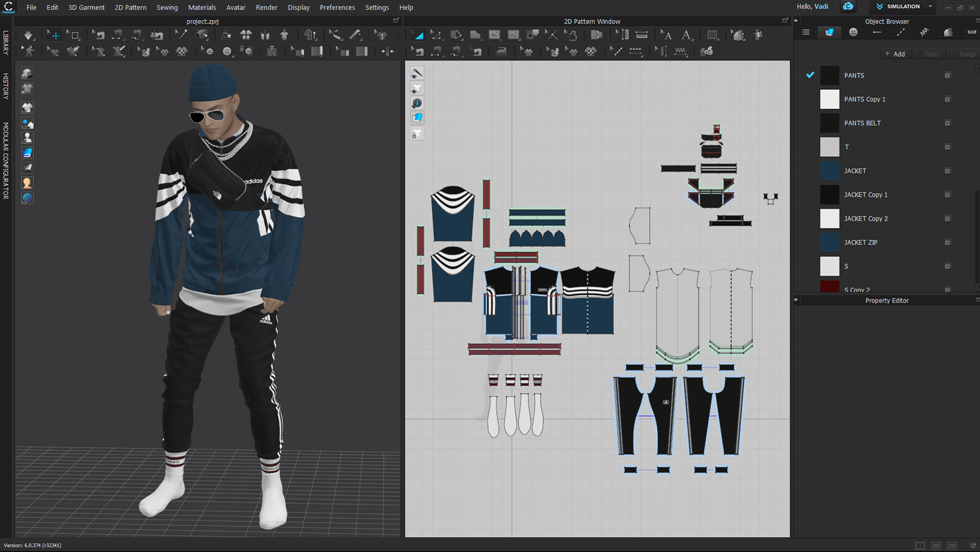Open the Steam iron tool
The width and height of the screenshot is (980, 552).
coord(501,51)
